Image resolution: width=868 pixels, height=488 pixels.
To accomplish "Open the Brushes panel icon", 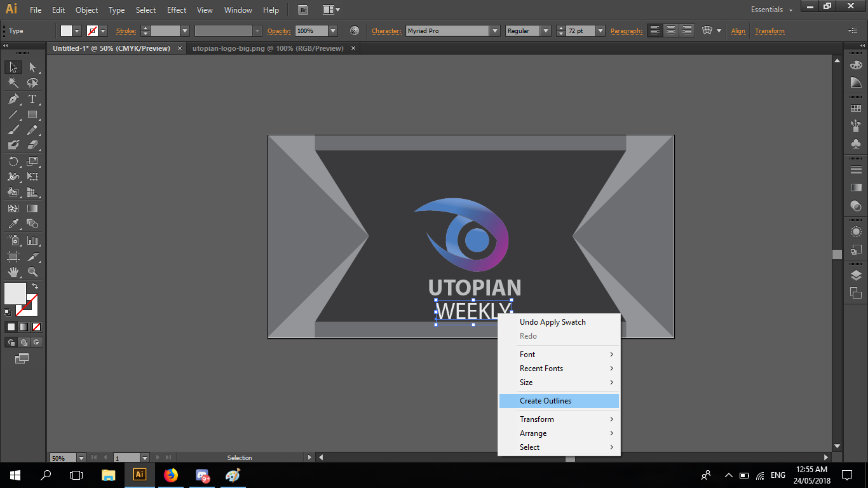I will 856,125.
